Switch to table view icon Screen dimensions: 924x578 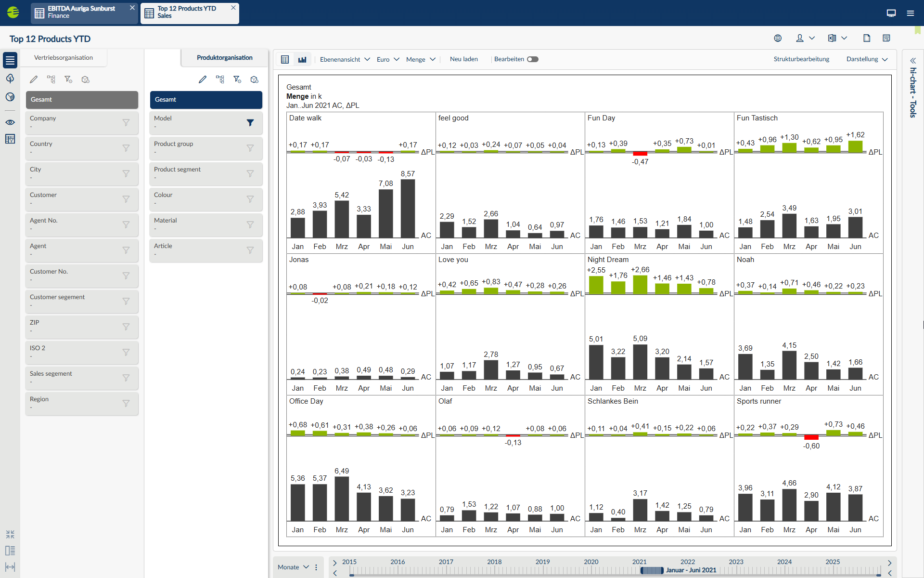pyautogui.click(x=285, y=59)
